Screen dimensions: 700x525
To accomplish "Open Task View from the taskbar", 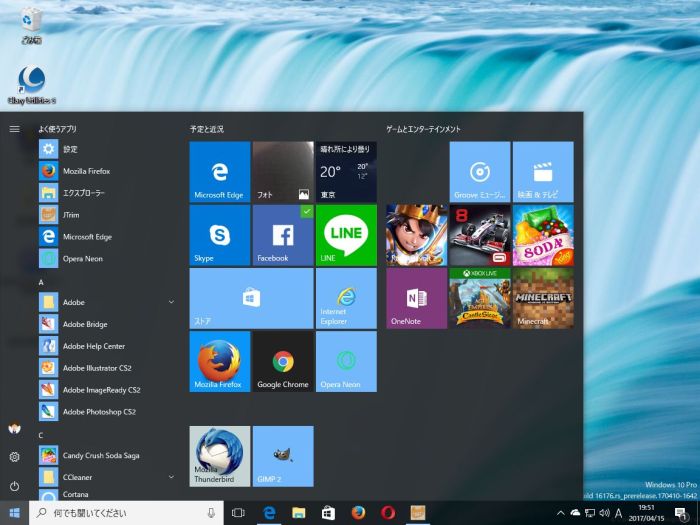I will [238, 513].
